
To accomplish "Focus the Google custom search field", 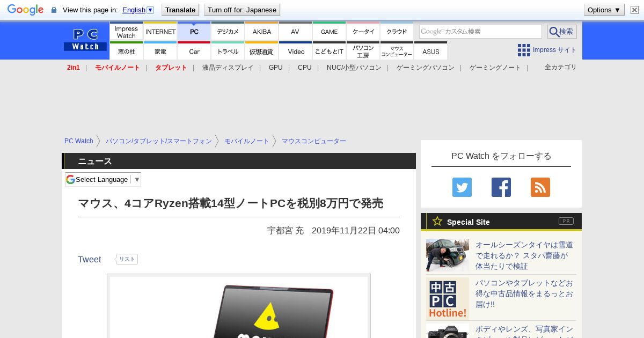I will click(480, 32).
